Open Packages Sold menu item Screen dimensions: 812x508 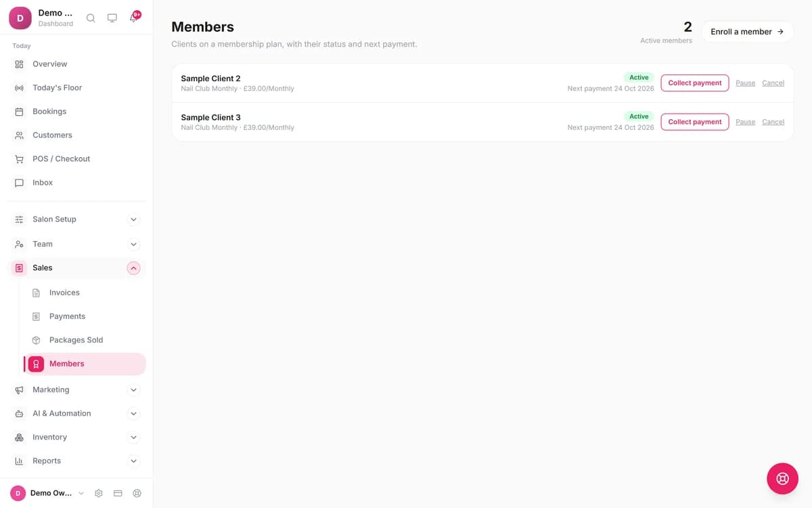click(x=85, y=340)
